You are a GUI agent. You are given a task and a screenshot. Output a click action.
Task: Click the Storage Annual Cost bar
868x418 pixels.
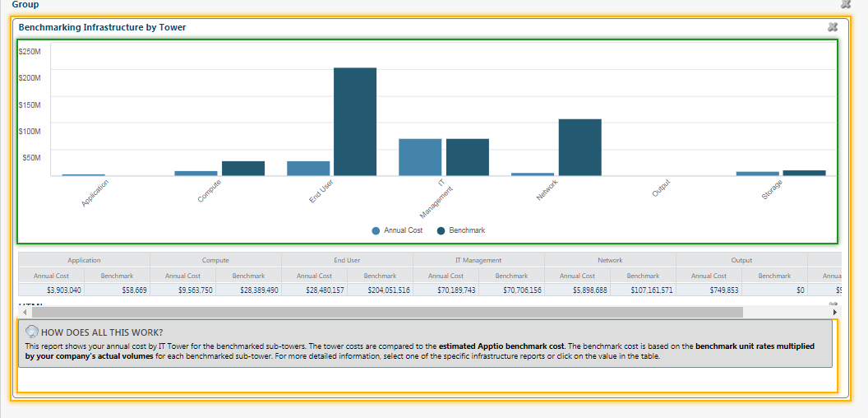757,174
